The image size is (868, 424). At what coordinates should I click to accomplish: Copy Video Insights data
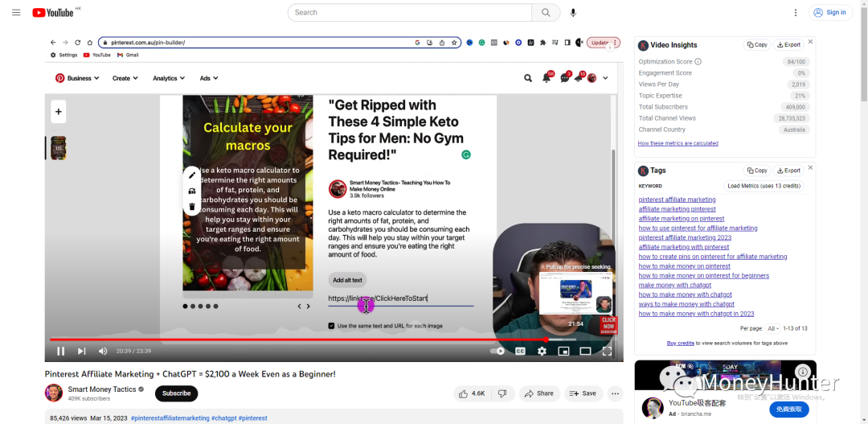757,45
